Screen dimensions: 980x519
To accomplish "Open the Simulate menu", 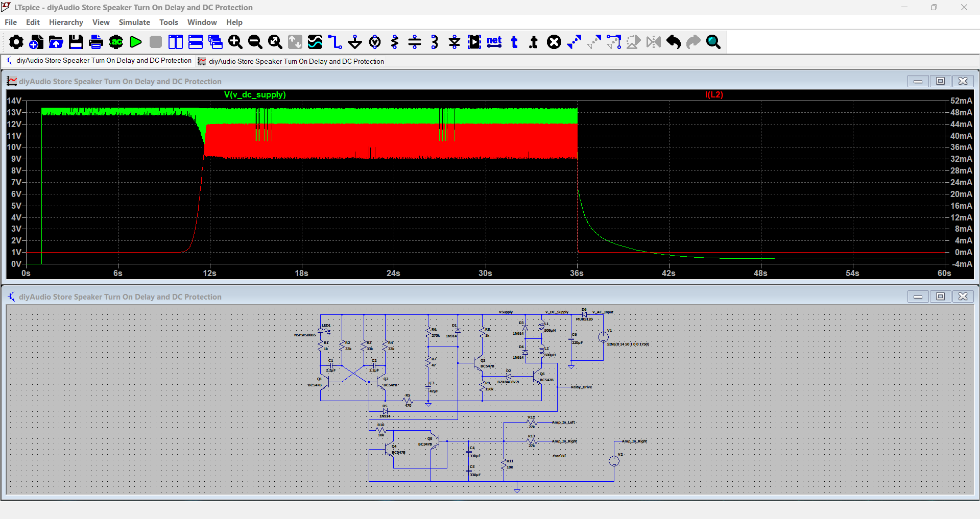I will (134, 22).
